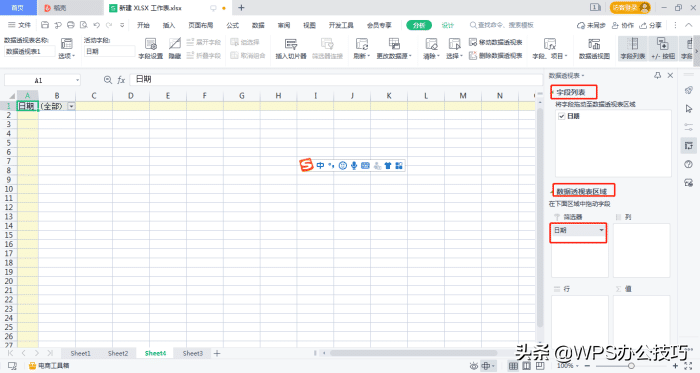Image resolution: width=700 pixels, height=373 pixels.
Task: Click the cursor select icon in right sidebar
Action: point(688,109)
